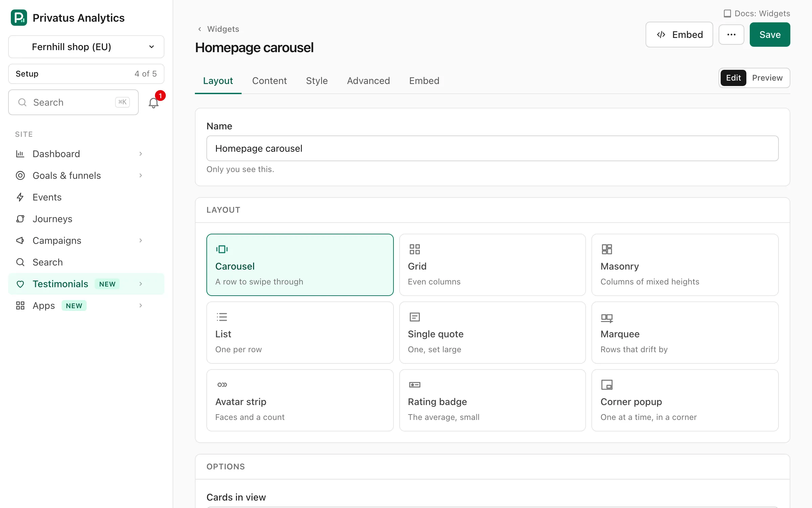Click the Marquee layout icon
The image size is (812, 508).
point(607,318)
